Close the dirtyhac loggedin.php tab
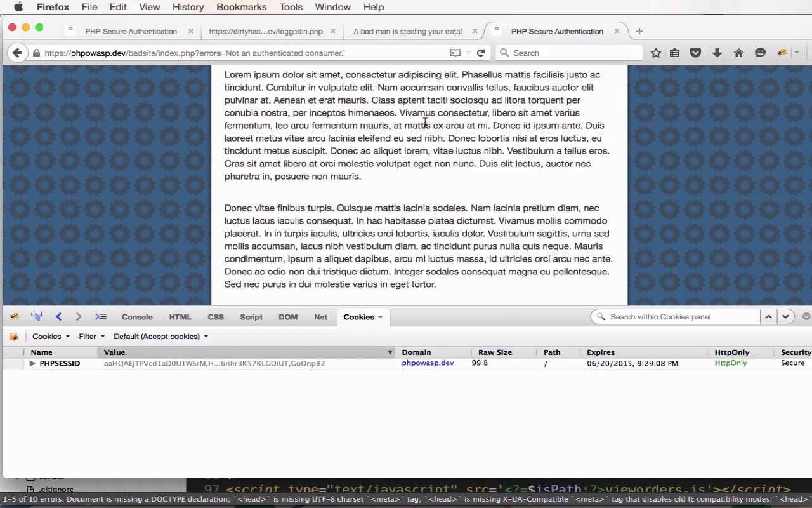 pyautogui.click(x=332, y=31)
